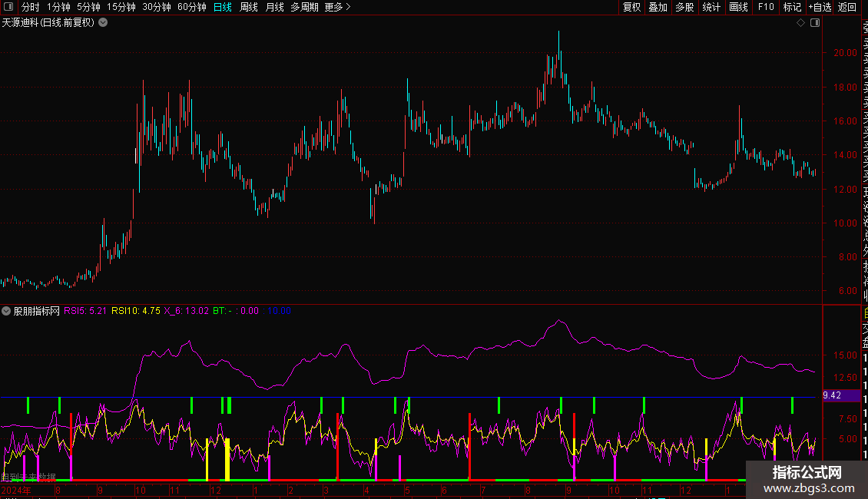868x499 pixels.
Task: Open the 叠加 overlay tool
Action: (x=658, y=7)
